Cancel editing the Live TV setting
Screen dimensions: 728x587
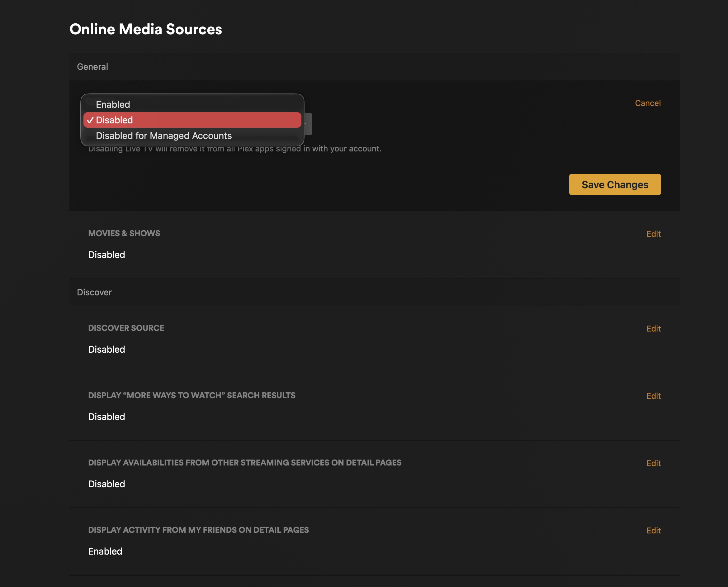(x=647, y=103)
